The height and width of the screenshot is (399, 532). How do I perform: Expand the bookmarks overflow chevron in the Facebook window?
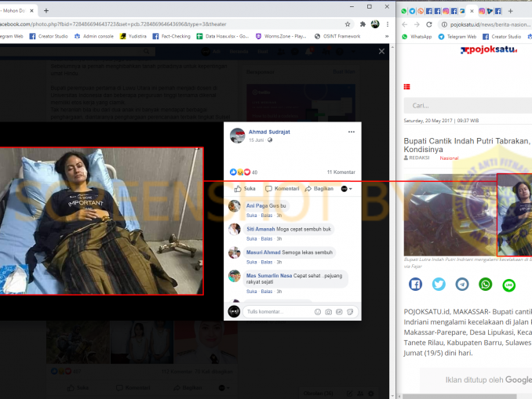click(387, 36)
